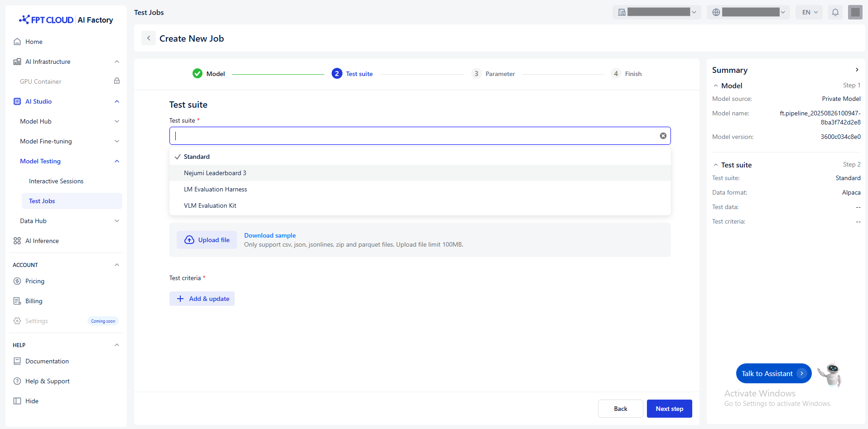Screen dimensions: 868x429
Task: Click the back arrow beside Create New Job
Action: (149, 38)
